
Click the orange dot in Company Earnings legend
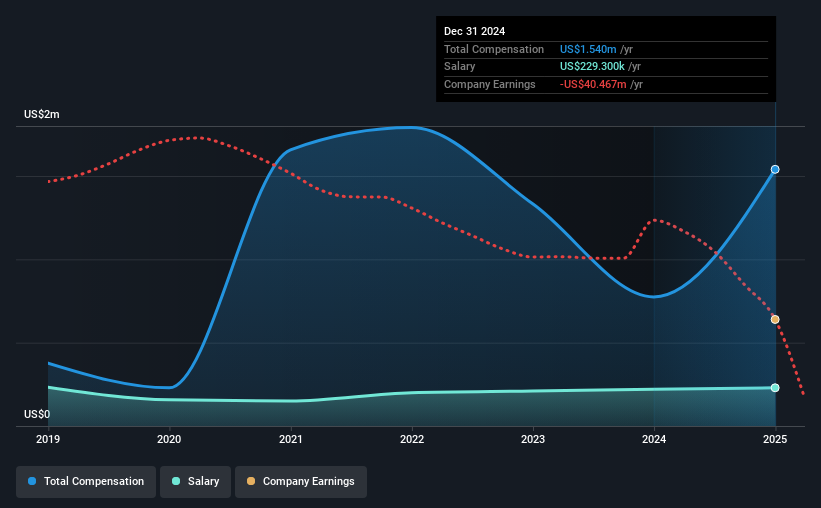(251, 481)
